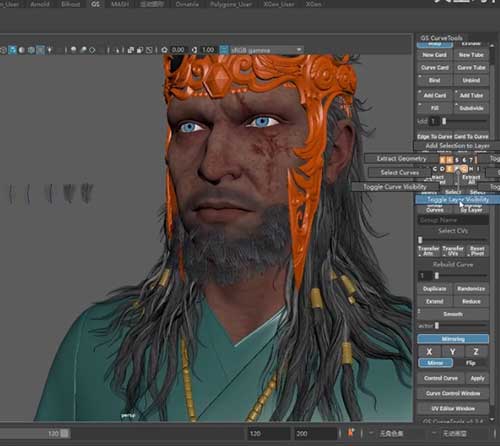
Task: Click the Transfer Attr. button
Action: pos(428,251)
